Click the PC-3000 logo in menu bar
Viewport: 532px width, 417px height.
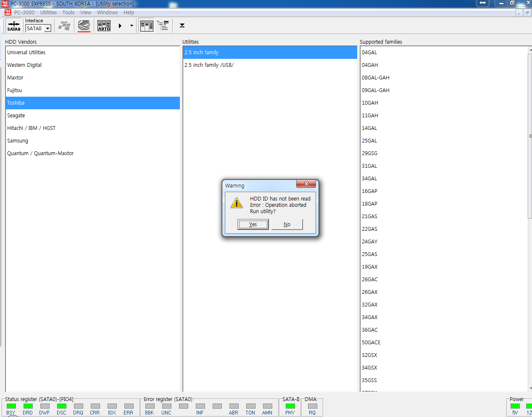[8, 12]
